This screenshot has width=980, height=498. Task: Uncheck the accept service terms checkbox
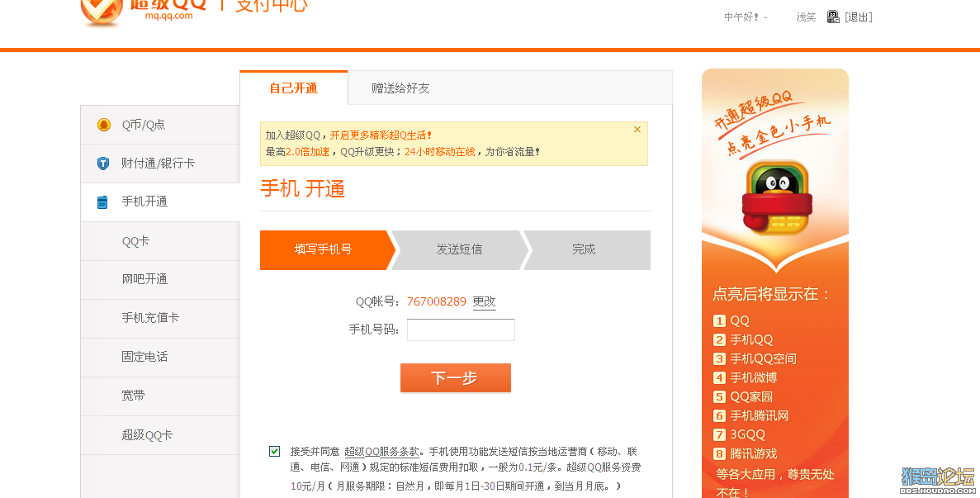click(x=274, y=451)
